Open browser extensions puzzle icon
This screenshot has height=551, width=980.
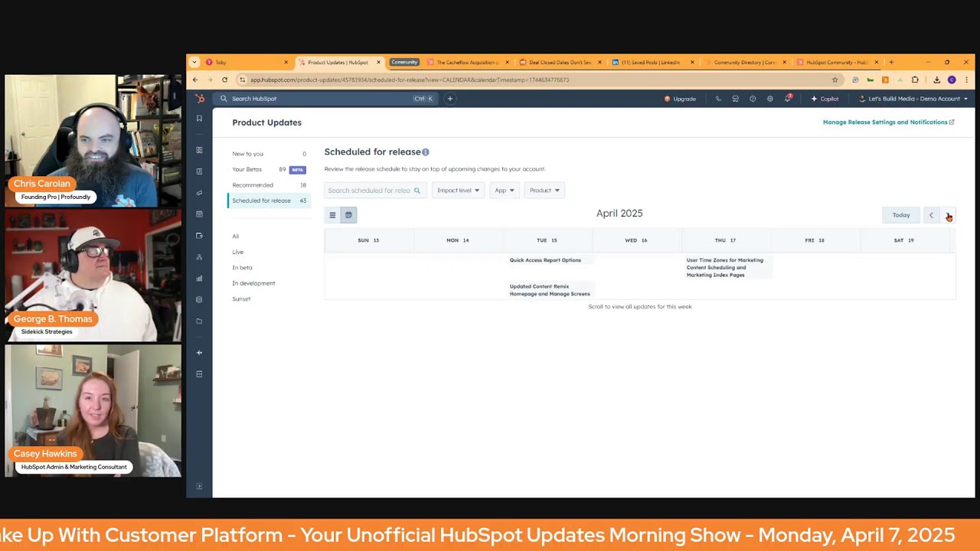tap(915, 80)
